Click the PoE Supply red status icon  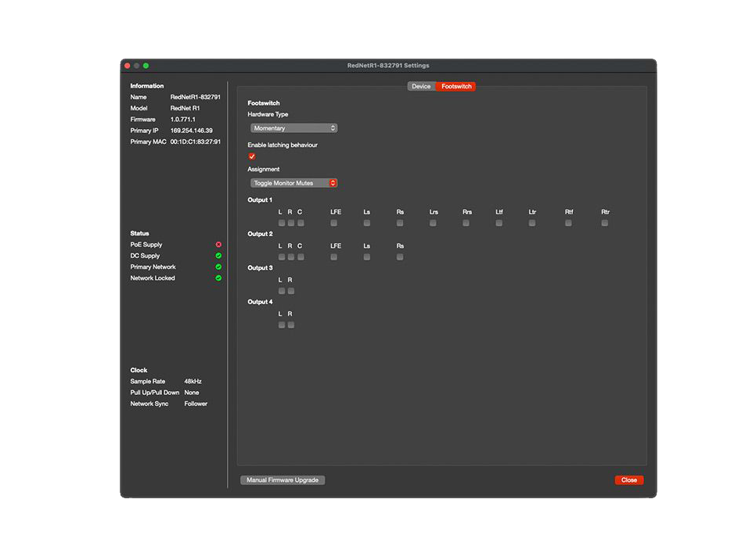[x=218, y=245]
